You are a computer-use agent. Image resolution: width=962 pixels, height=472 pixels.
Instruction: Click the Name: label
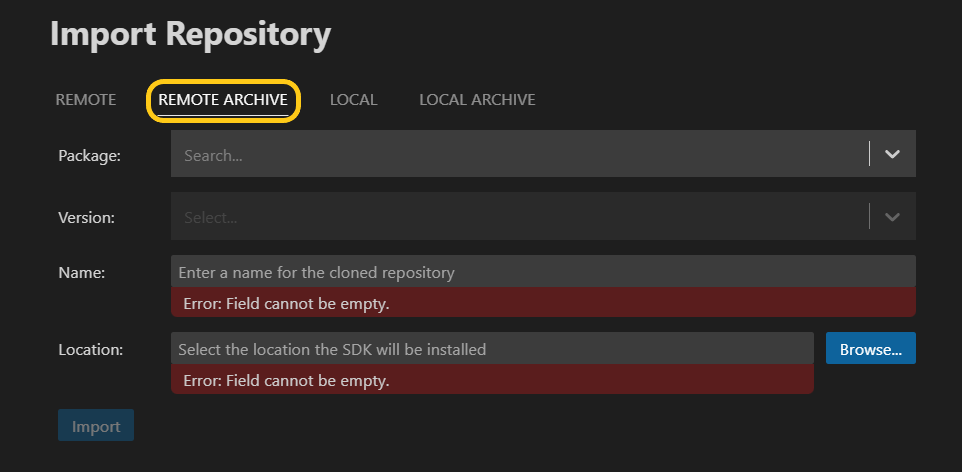tap(82, 271)
